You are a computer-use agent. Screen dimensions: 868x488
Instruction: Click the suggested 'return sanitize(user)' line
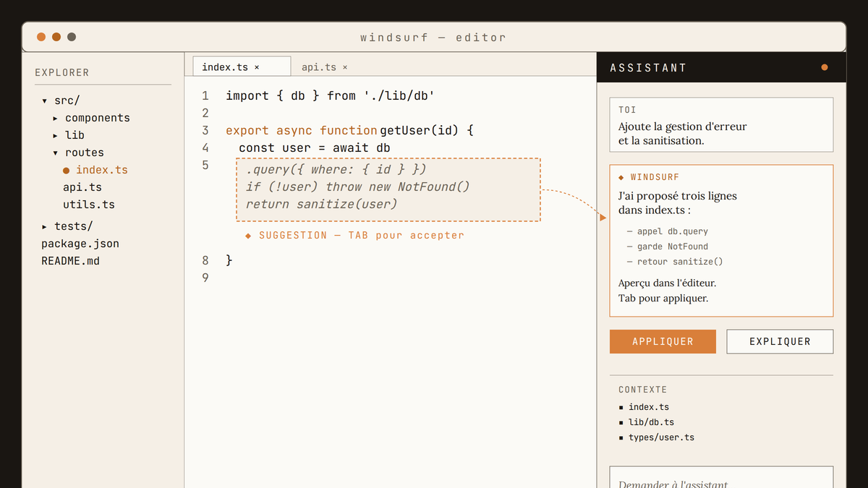click(x=322, y=204)
